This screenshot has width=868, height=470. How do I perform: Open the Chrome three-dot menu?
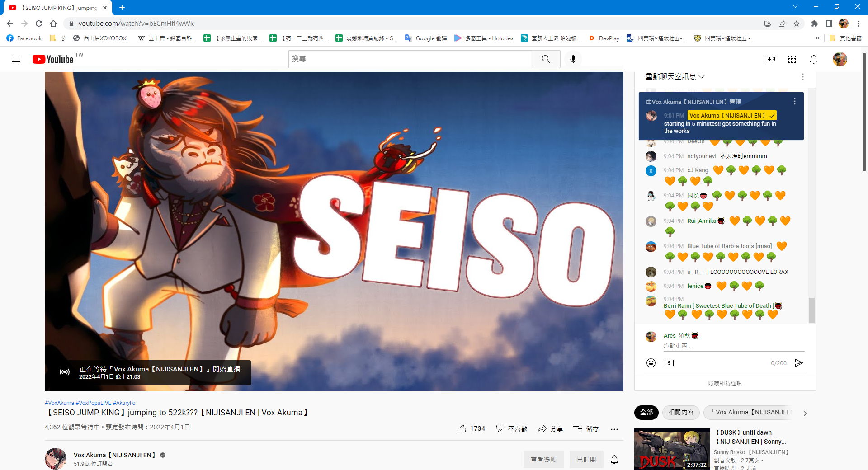pyautogui.click(x=858, y=23)
